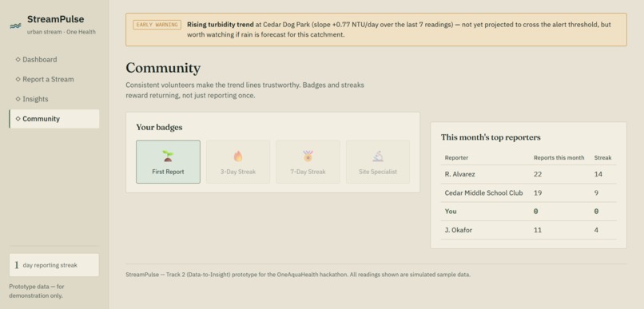Click the StreamPulse app title
Viewport: 644px width, 309px height.
55,19
